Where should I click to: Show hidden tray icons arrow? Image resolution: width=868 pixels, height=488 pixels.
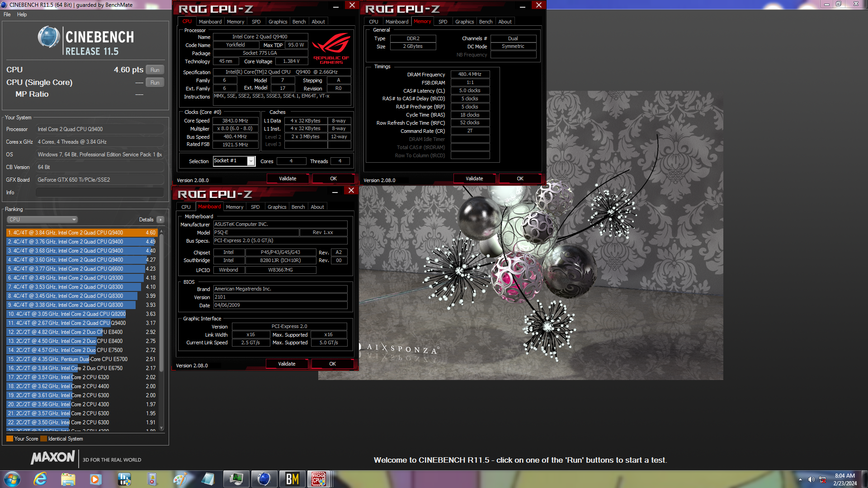[x=800, y=479]
